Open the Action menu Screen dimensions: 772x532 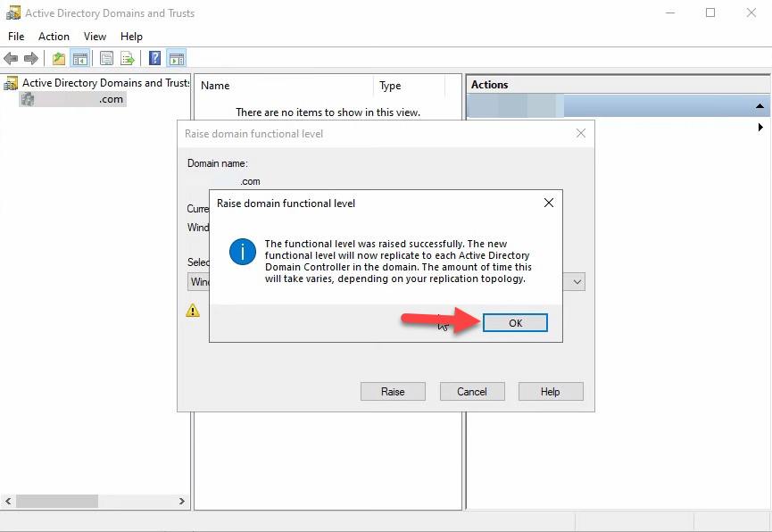tap(54, 37)
